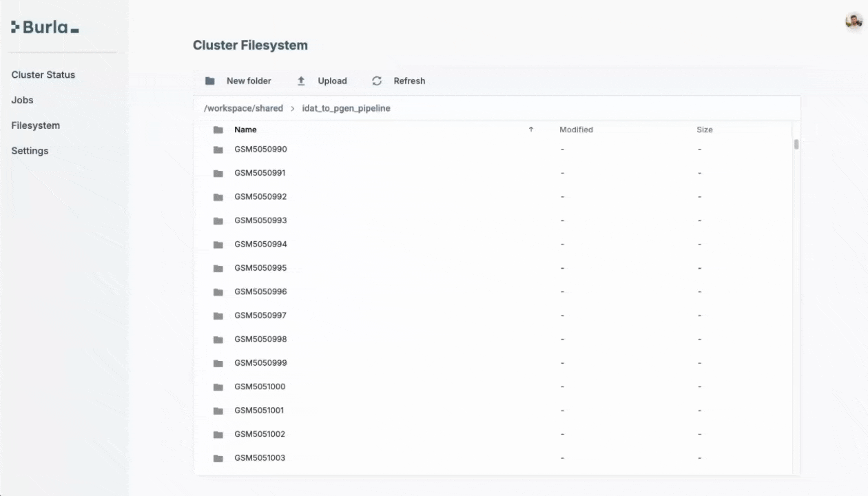Viewport: 868px width, 496px height.
Task: Click the folder icon for GSM5050990
Action: pyautogui.click(x=218, y=149)
